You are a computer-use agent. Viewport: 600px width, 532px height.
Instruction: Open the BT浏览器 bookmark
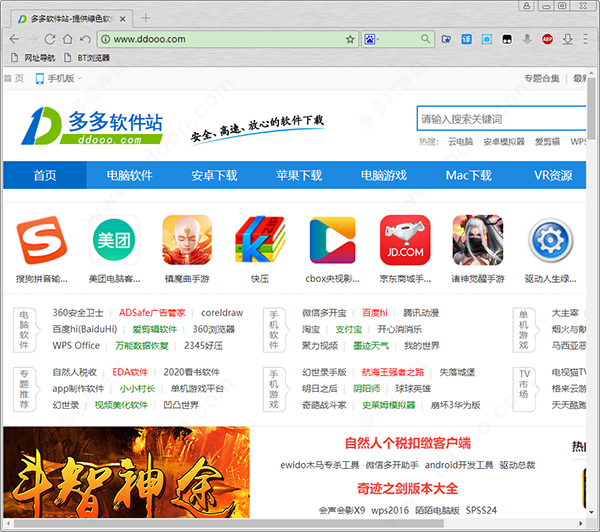tap(86, 58)
